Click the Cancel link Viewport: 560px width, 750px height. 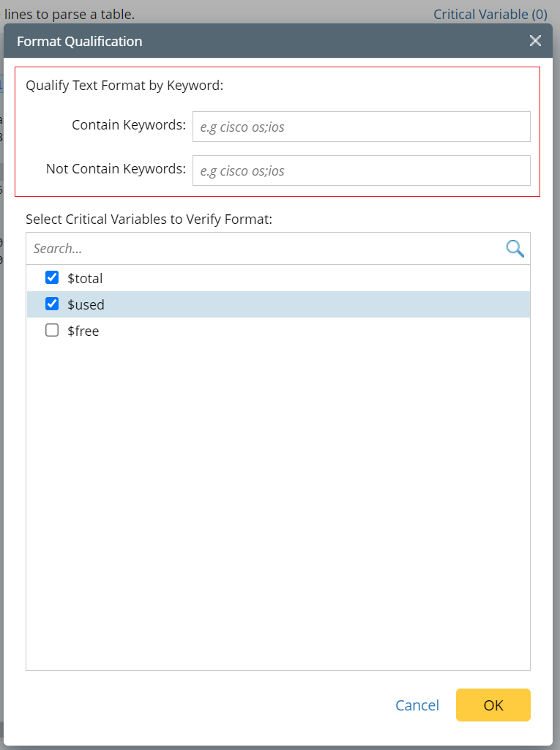click(417, 705)
